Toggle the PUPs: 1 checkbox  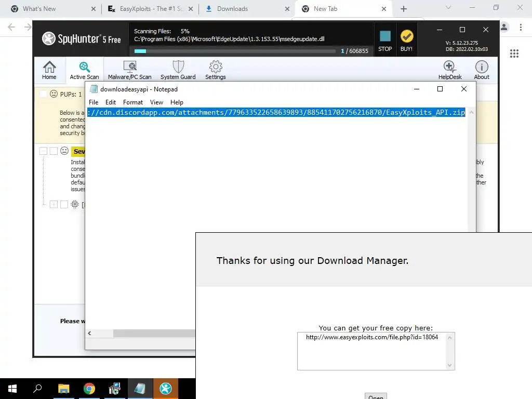pos(43,94)
